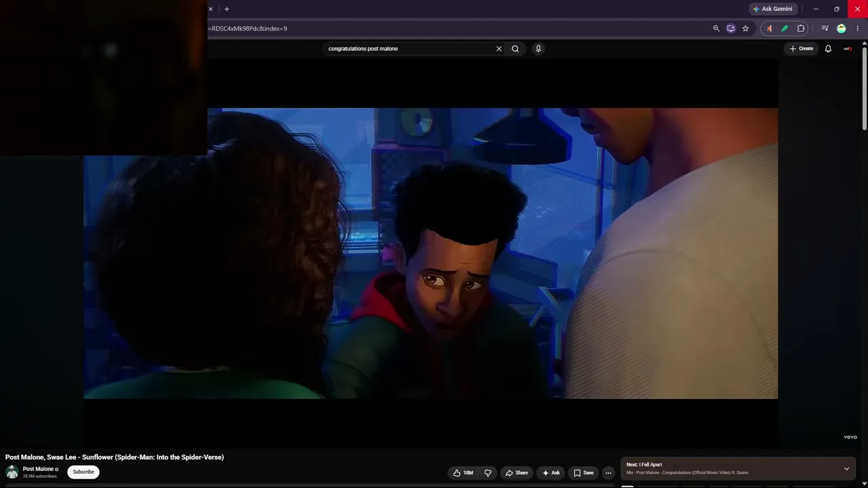Search YouTube with your voice
This screenshot has height=488, width=868.
[x=538, y=49]
